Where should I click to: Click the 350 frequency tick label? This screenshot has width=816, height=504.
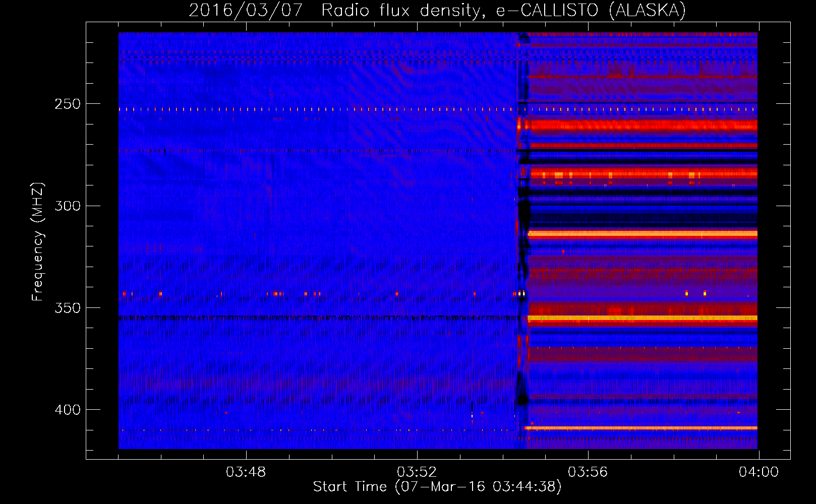tap(68, 308)
